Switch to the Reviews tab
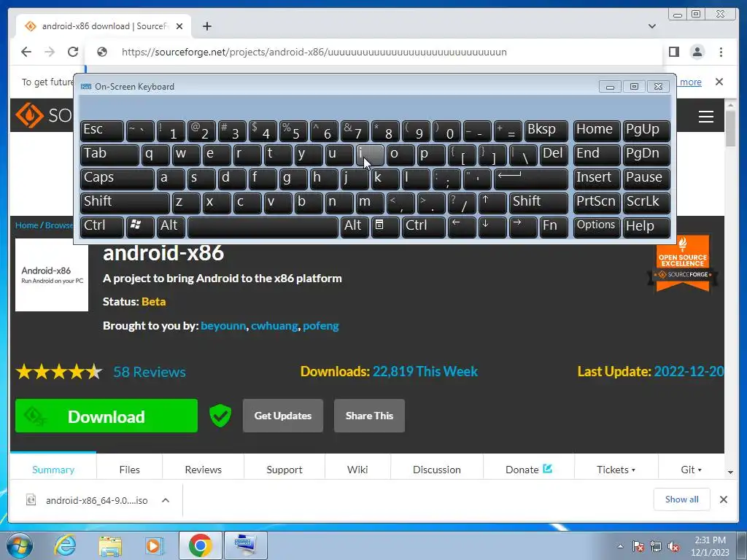This screenshot has height=560, width=747. (x=204, y=470)
